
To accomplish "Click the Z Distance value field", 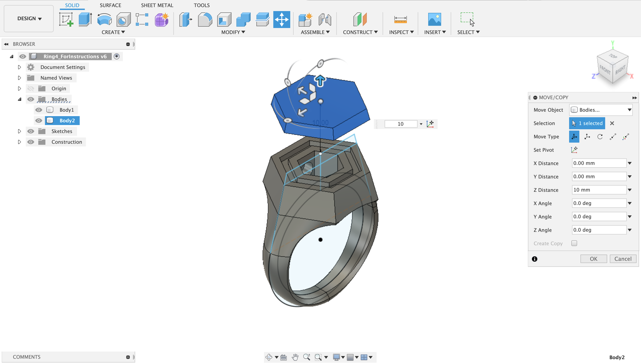I will point(598,190).
